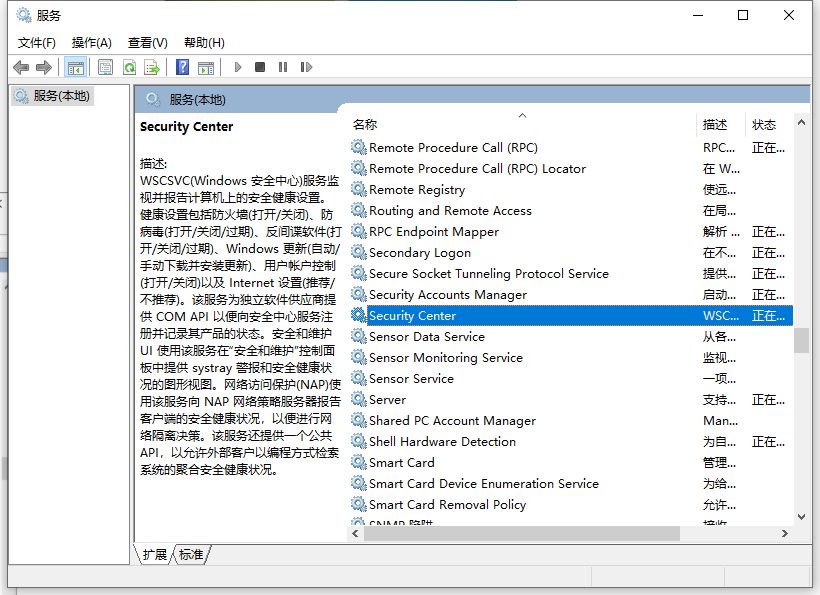
Task: Switch to the 标准 tab
Action: pos(190,554)
